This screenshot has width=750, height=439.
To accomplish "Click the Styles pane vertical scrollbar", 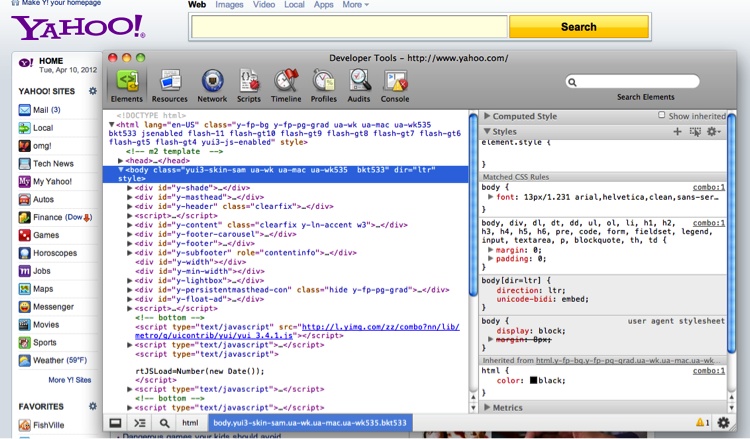I will [731, 233].
